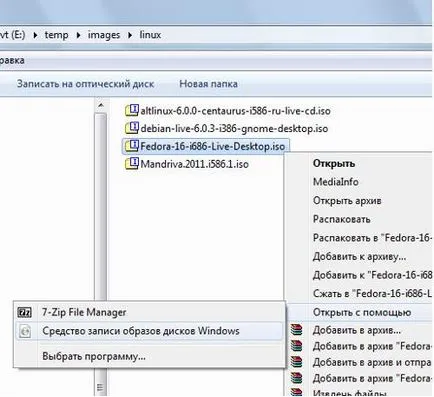Viewport: 434px width, 397px height.
Task: Choose 'Добавить к "Fedora-16-i68' entry
Action: point(372,275)
